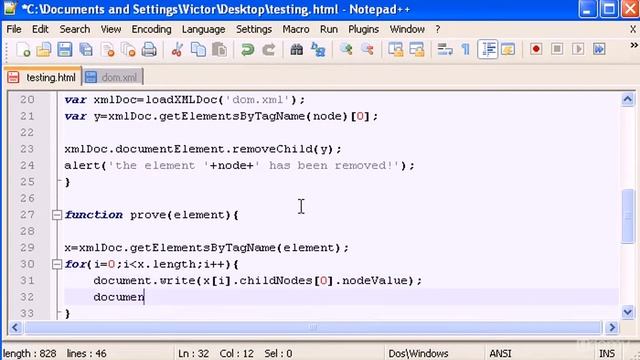This screenshot has width=640, height=360.
Task: Click the vertical scrollbar thumb
Action: point(628,216)
